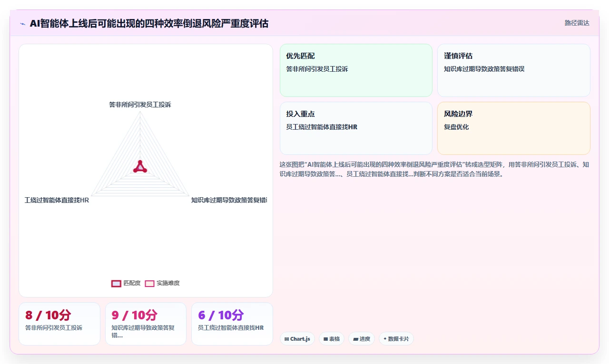Open the 谨慎评估 card

point(513,70)
